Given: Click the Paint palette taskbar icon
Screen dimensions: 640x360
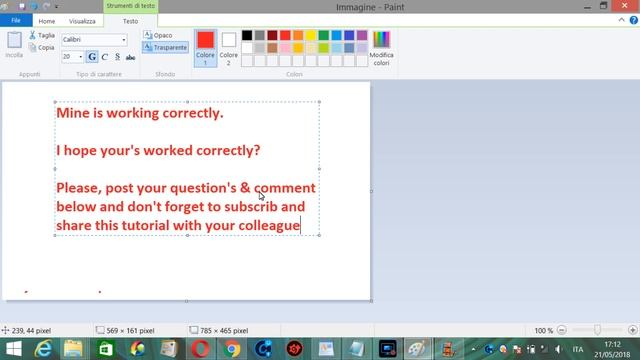Looking at the screenshot, I should tap(417, 349).
